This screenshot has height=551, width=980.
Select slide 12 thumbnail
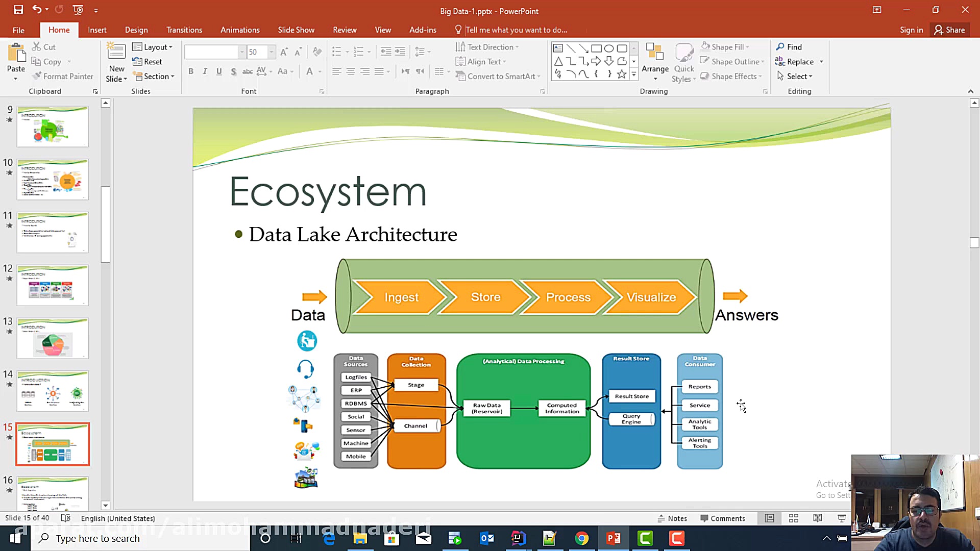tap(53, 285)
